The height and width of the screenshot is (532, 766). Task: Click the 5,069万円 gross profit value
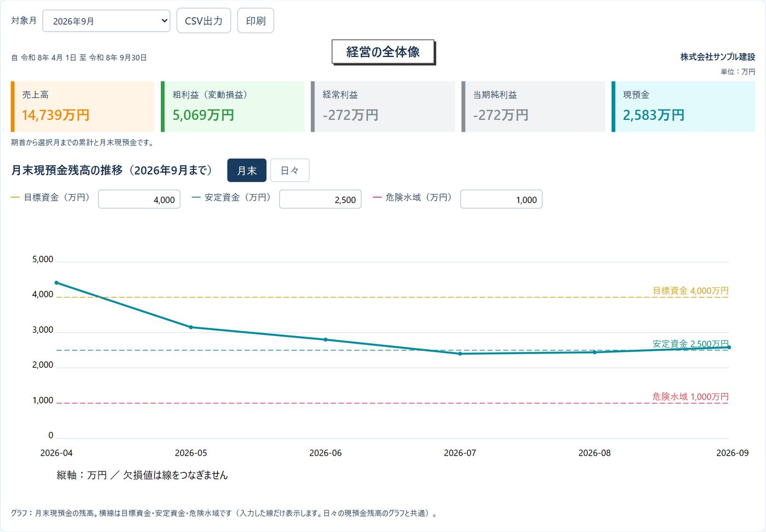coord(203,115)
